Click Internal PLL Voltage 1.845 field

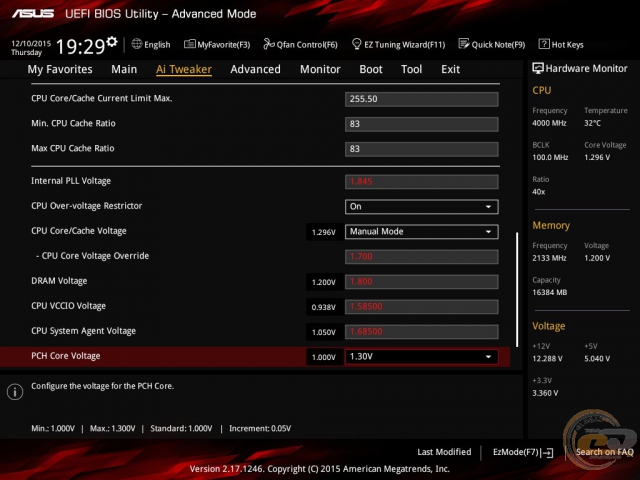[x=422, y=182]
